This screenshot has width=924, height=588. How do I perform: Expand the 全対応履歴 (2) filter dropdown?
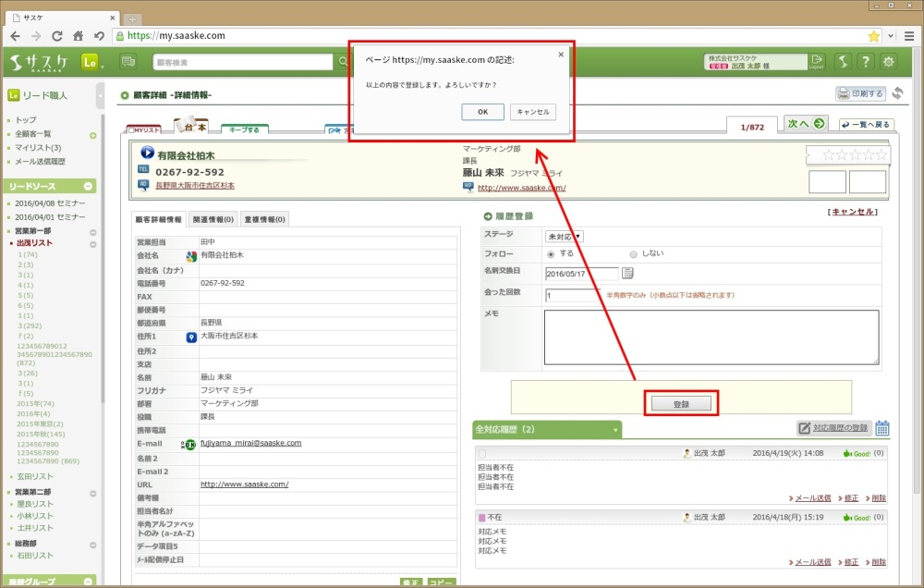(x=615, y=430)
